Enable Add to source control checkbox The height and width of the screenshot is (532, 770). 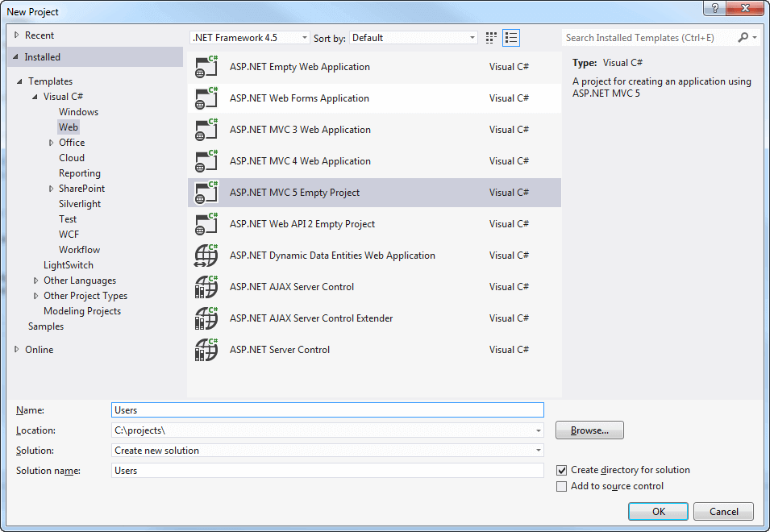(562, 486)
